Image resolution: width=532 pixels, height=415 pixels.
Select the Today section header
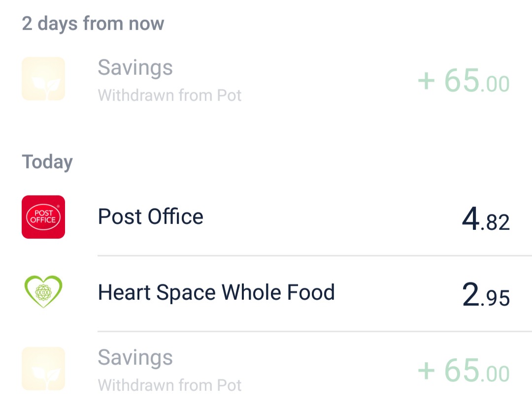click(47, 162)
